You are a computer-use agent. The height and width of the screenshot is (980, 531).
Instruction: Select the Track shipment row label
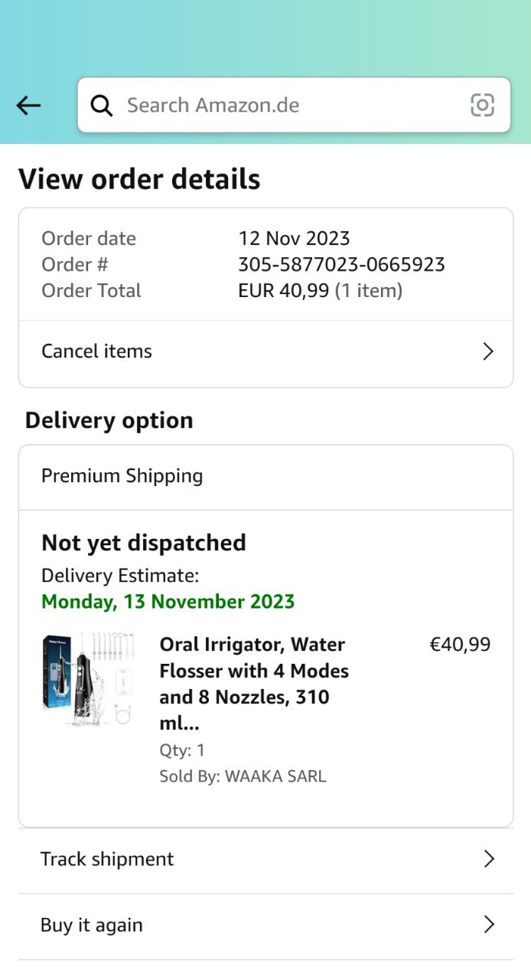[107, 859]
